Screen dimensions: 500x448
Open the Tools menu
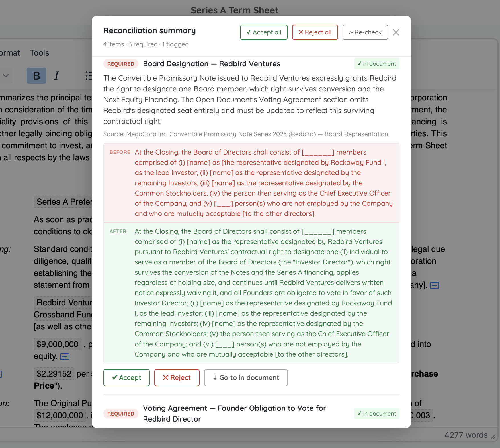40,53
